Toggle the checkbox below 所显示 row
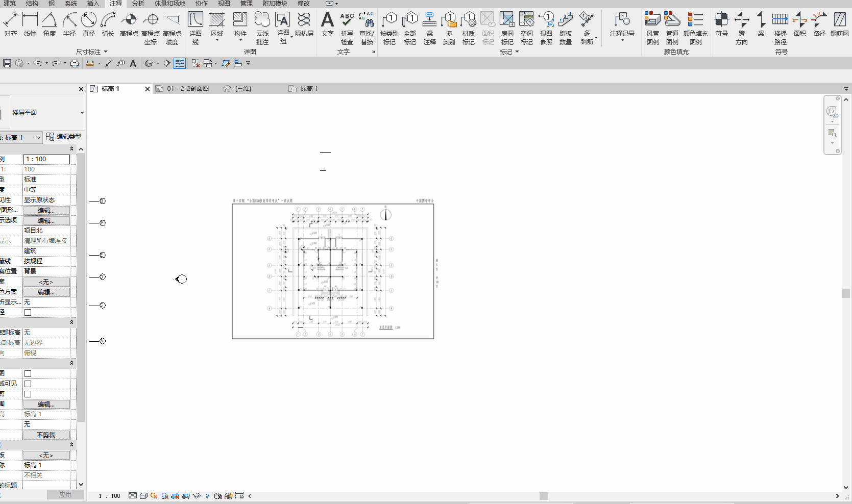 [28, 312]
